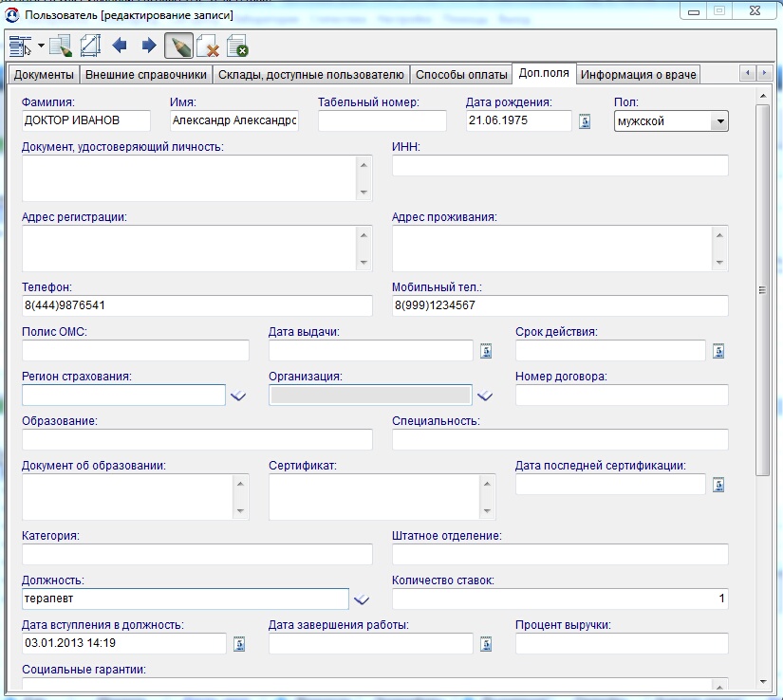Click the document icon with green badge
Viewport: 783px width, 700px height.
coord(237,46)
